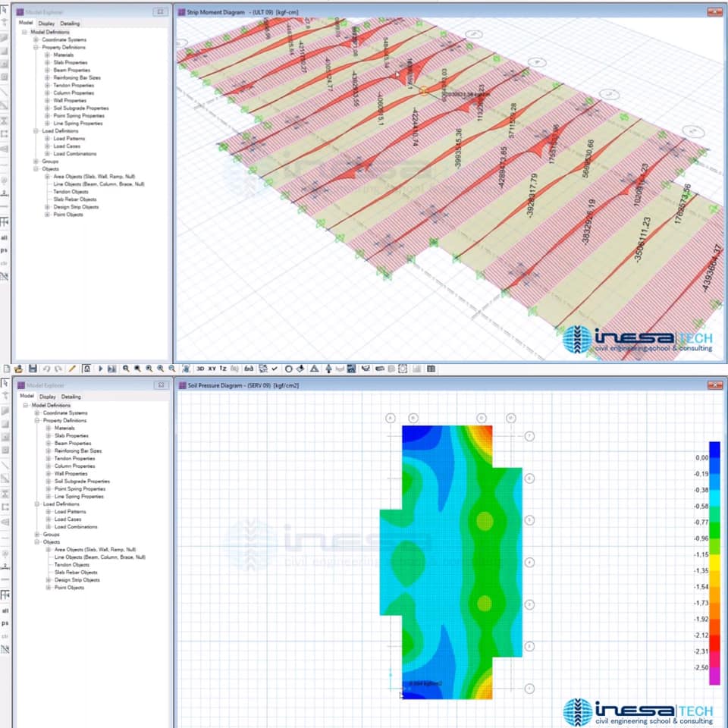
Task: Click the Open file folder icon
Action: [18, 369]
